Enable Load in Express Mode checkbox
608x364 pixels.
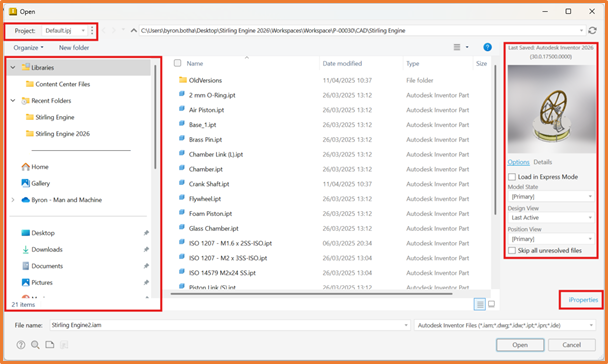pyautogui.click(x=512, y=177)
